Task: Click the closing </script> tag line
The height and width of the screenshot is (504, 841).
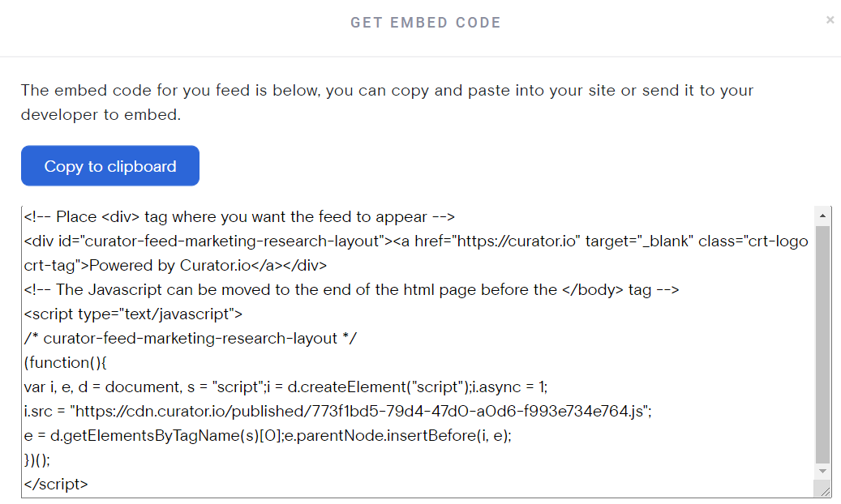Action: 56,485
